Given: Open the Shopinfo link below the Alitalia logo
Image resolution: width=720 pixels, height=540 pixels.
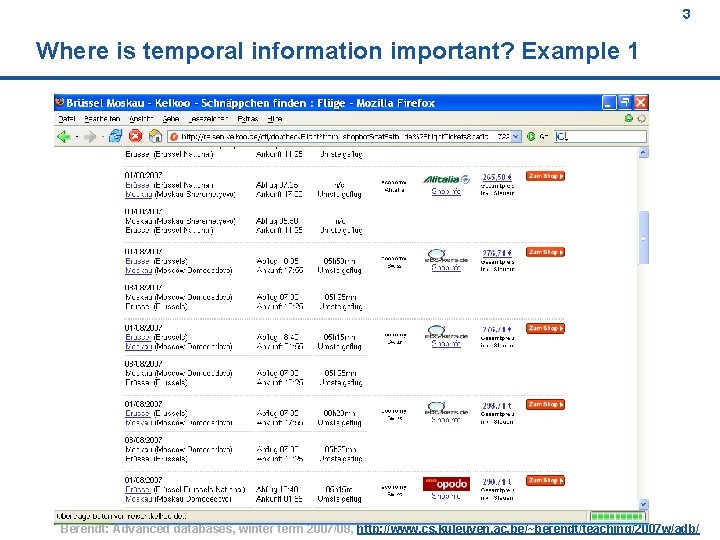Looking at the screenshot, I should pyautogui.click(x=446, y=191).
